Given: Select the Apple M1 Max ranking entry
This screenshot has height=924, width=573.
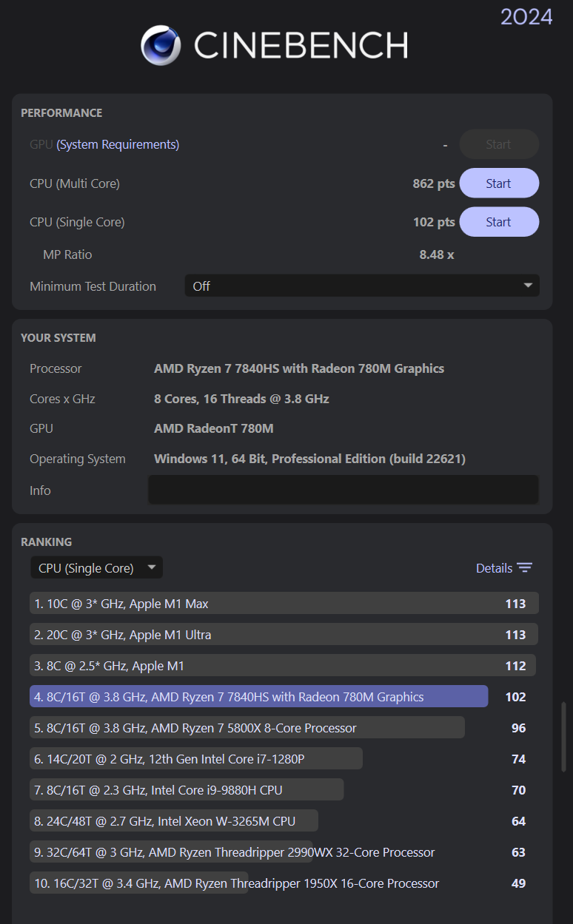Looking at the screenshot, I should pos(284,604).
